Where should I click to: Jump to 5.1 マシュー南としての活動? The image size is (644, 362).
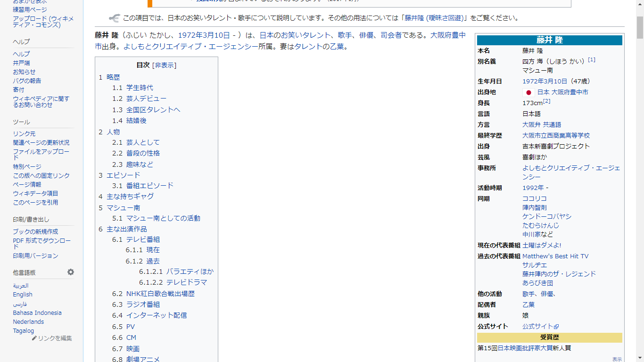click(156, 218)
